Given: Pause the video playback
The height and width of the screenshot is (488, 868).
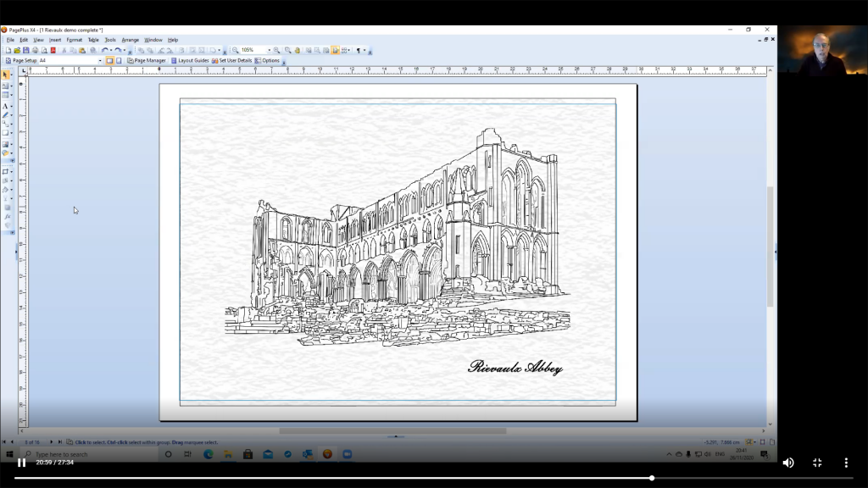Looking at the screenshot, I should (21, 463).
